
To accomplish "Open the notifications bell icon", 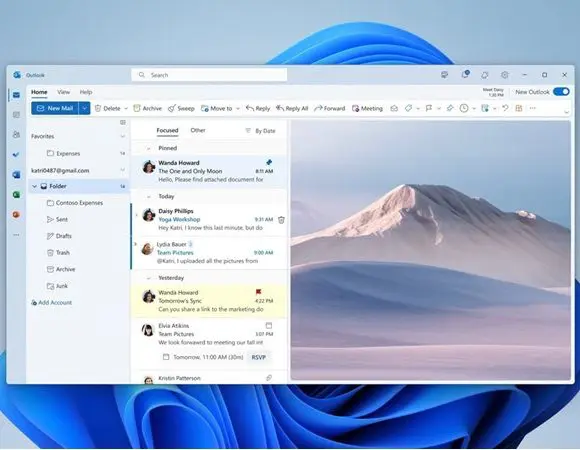I will point(485,75).
